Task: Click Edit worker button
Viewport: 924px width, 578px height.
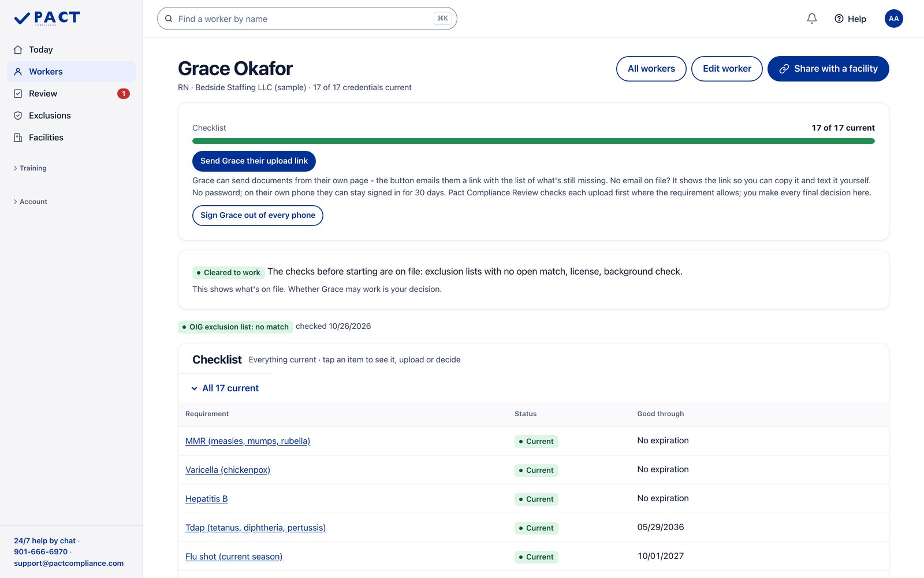Action: [727, 69]
